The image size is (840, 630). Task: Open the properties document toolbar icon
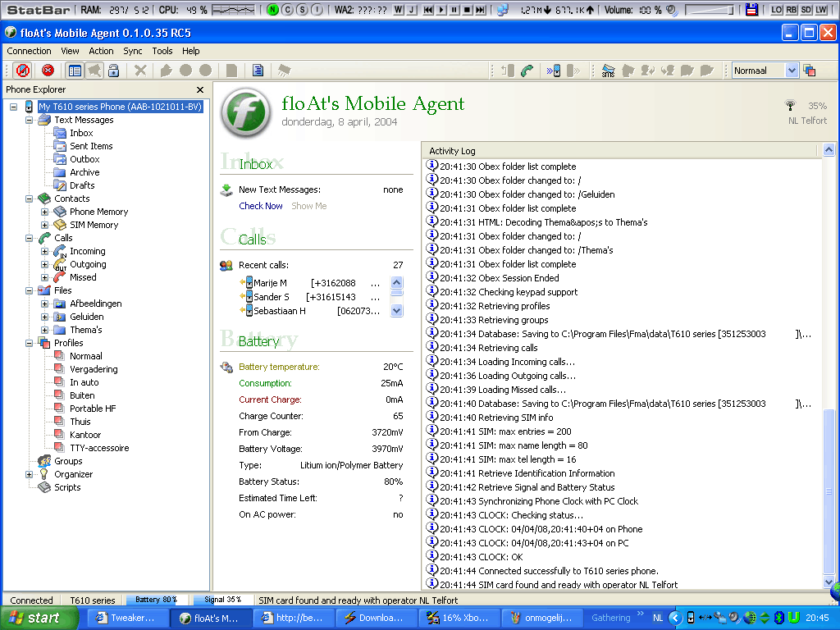coord(258,71)
